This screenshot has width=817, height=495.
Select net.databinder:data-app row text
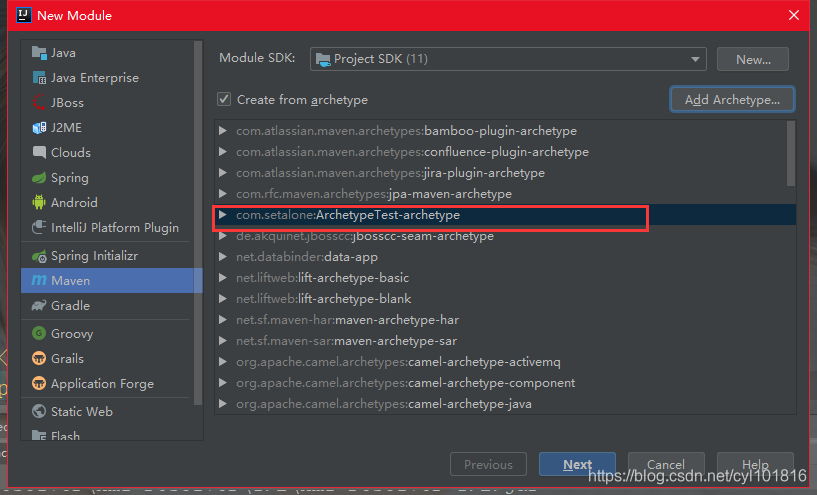[x=307, y=257]
